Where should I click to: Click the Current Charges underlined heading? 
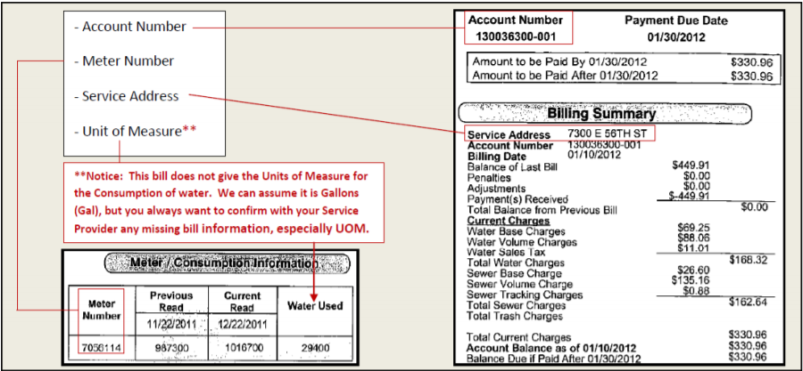509,220
